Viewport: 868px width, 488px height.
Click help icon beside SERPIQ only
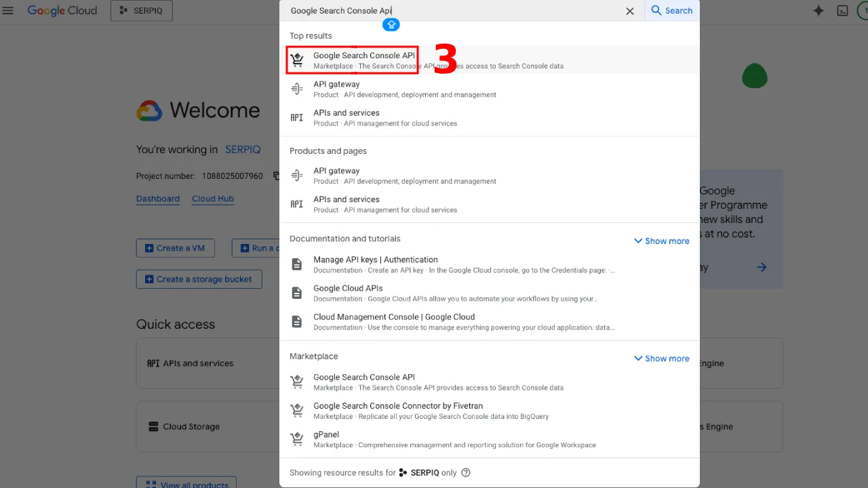pyautogui.click(x=466, y=472)
